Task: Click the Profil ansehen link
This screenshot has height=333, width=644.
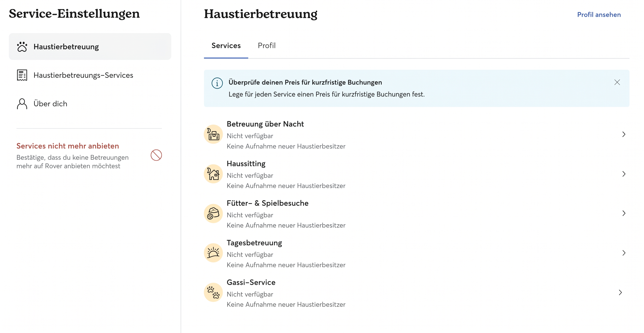Action: click(599, 15)
